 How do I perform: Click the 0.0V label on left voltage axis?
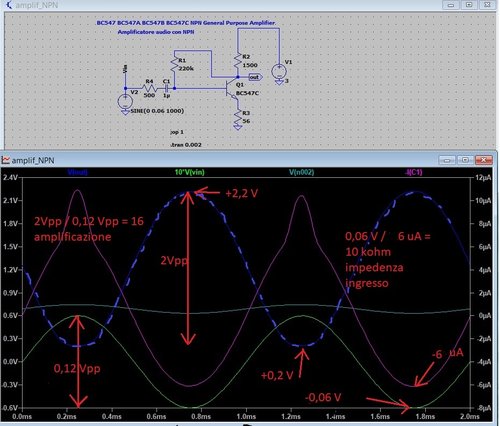point(10,362)
